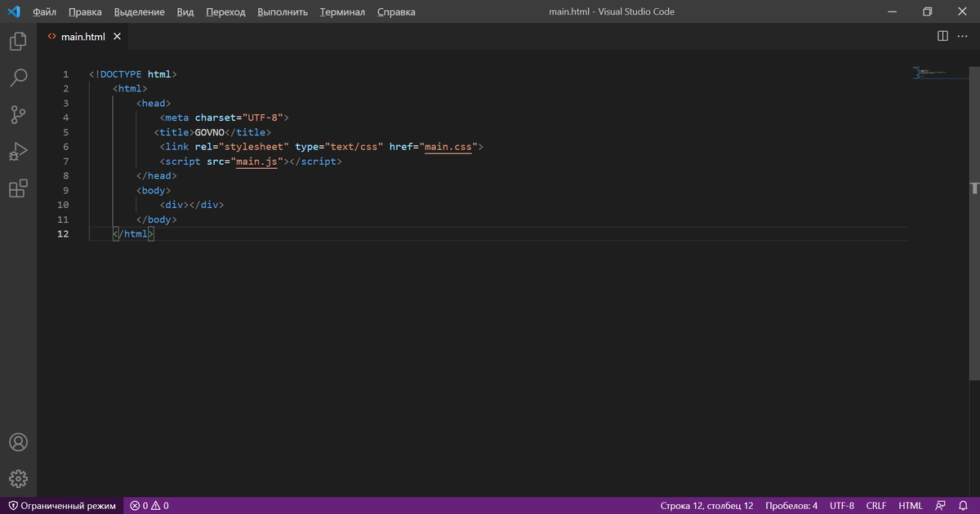Viewport: 980px width, 514px height.
Task: Click the closing html tag on line 12
Action: (133, 234)
